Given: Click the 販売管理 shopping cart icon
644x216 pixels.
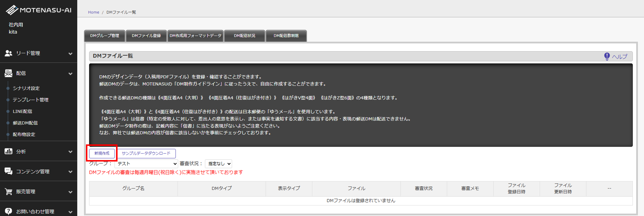Looking at the screenshot, I should point(8,192).
